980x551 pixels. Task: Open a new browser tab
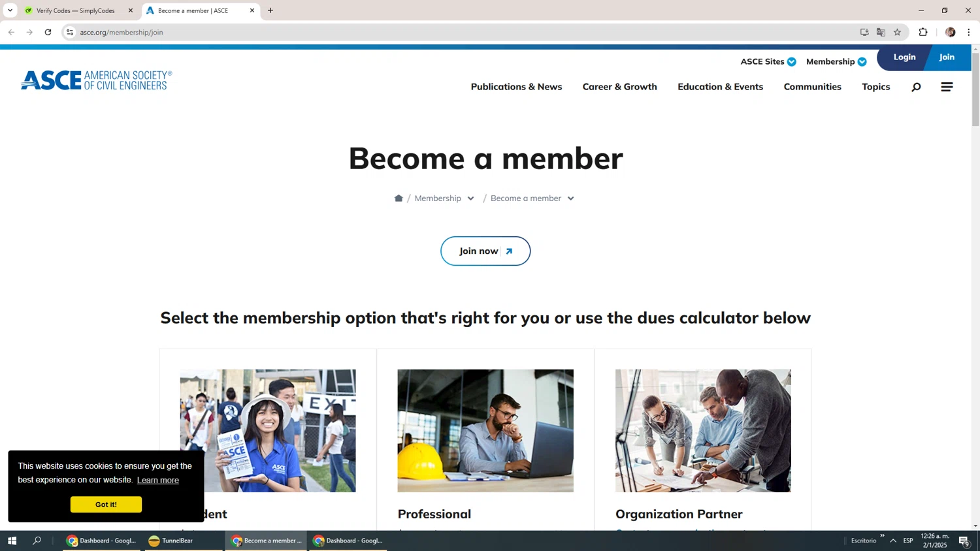tap(270, 10)
